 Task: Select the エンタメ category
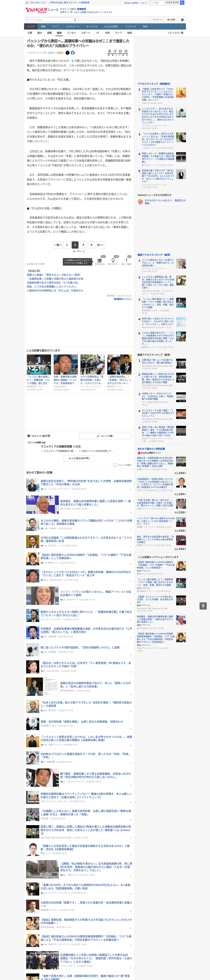click(71, 33)
